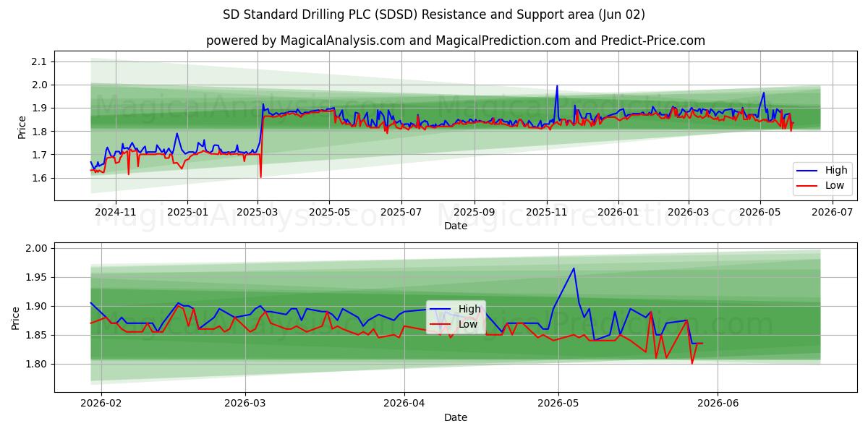Click the top chart x-axis tick '2025-09'
This screenshot has width=868, height=434.
click(475, 212)
